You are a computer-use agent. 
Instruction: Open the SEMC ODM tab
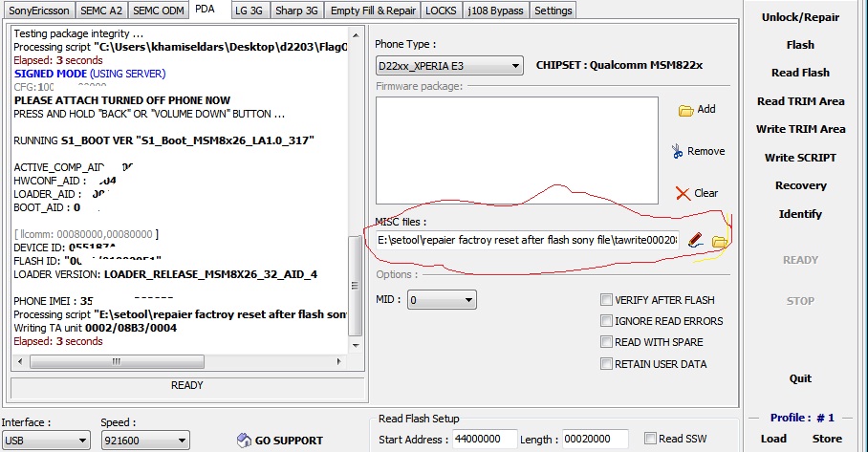point(159,11)
